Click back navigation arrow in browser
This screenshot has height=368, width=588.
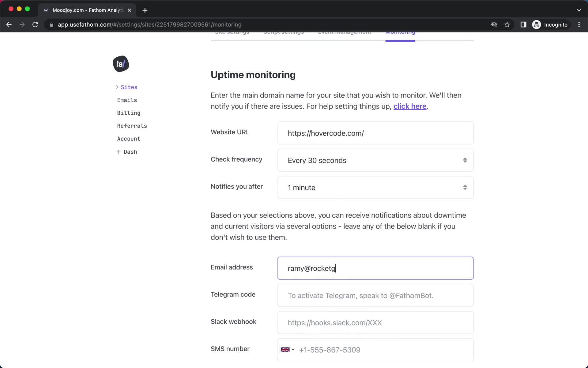pyautogui.click(x=9, y=25)
